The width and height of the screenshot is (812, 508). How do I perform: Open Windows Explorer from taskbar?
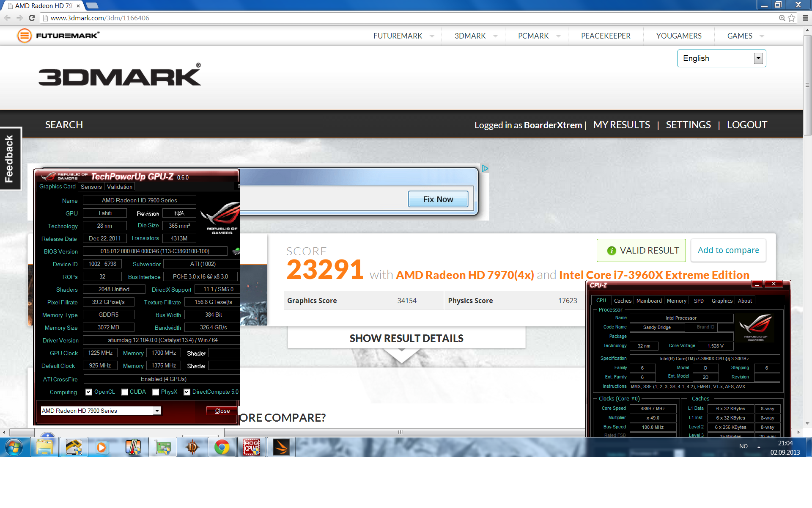click(44, 447)
